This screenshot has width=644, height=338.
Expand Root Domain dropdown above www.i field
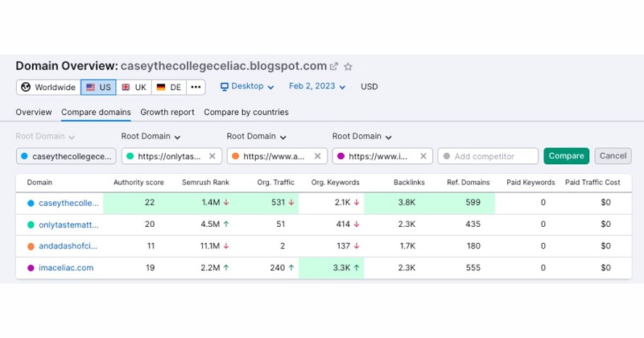(x=361, y=136)
